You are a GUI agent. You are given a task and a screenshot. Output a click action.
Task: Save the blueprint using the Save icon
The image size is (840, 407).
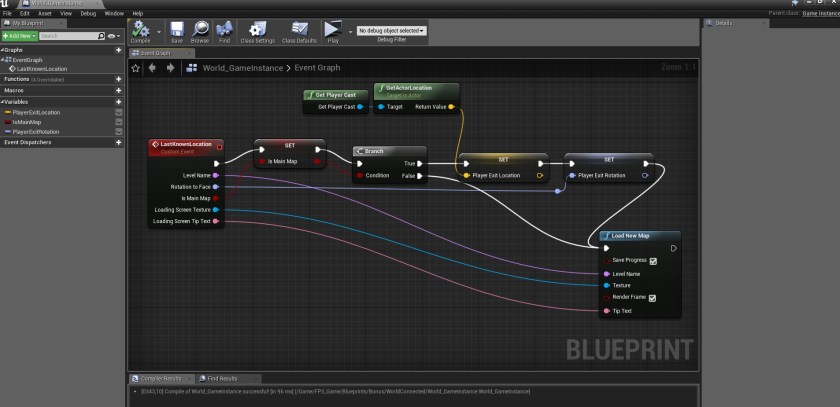(177, 31)
